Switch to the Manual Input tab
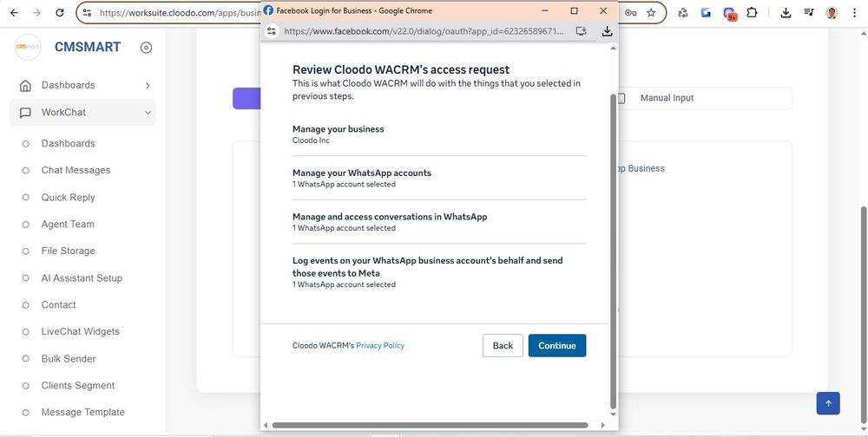Image resolution: width=868 pixels, height=437 pixels. (667, 98)
